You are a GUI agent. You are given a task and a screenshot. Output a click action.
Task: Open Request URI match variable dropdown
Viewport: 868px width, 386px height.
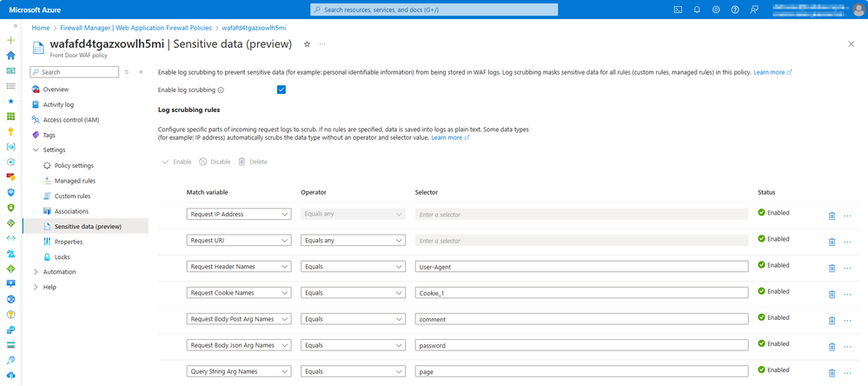[x=239, y=240]
